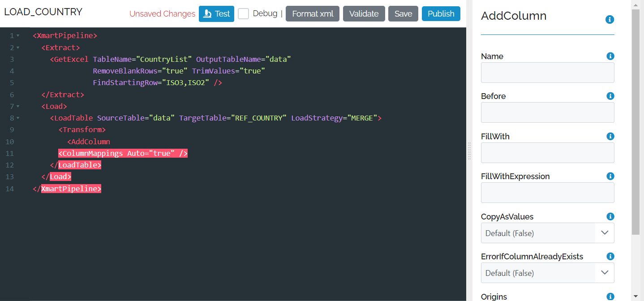Collapse XmartPipeline fold arrow on line 1

click(18, 36)
